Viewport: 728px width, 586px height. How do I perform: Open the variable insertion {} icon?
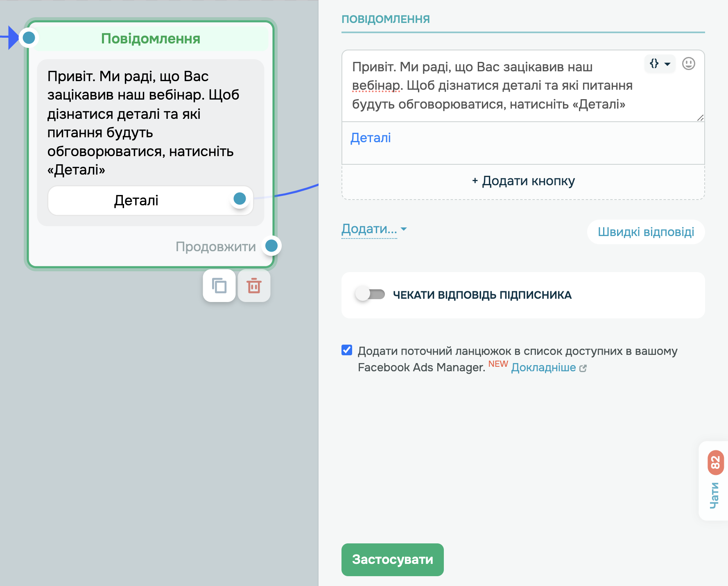point(654,64)
